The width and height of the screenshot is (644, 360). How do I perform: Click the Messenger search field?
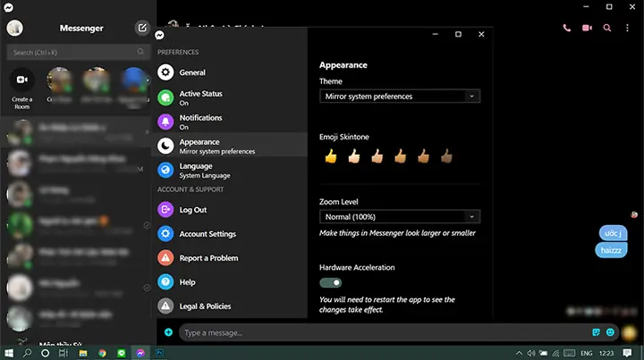78,52
